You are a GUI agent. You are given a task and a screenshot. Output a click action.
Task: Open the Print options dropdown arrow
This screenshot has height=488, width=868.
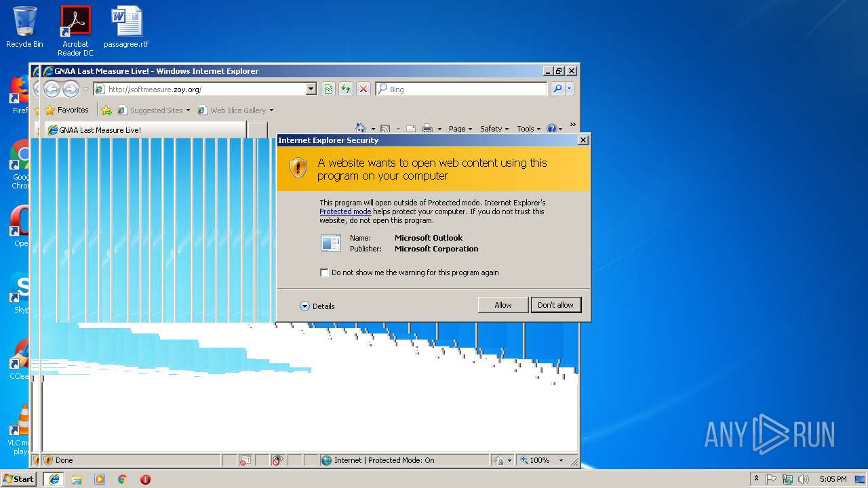[x=439, y=129]
